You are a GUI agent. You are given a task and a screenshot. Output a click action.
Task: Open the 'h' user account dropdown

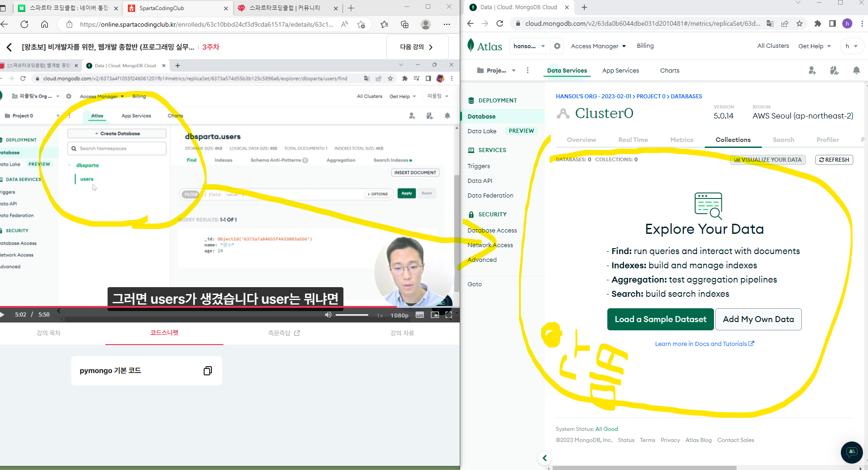tap(851, 46)
